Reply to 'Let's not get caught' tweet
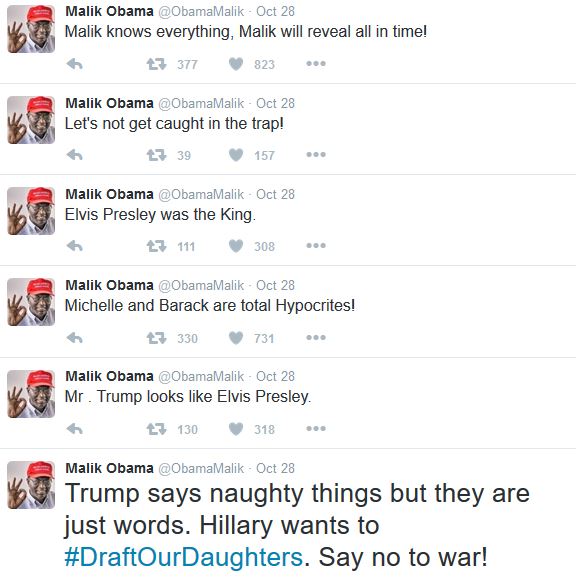This screenshot has height=583, width=576. click(x=74, y=155)
